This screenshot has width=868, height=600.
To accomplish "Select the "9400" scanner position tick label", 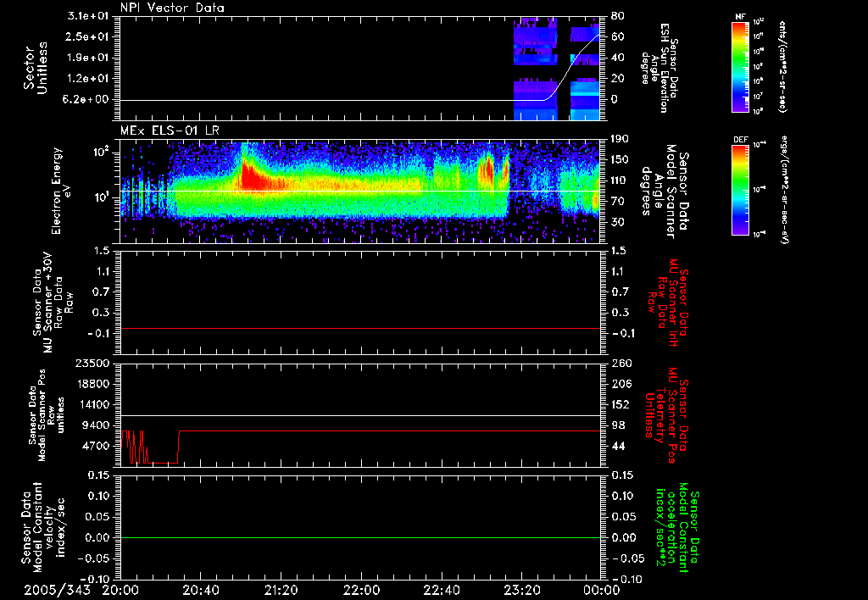I will [x=96, y=425].
